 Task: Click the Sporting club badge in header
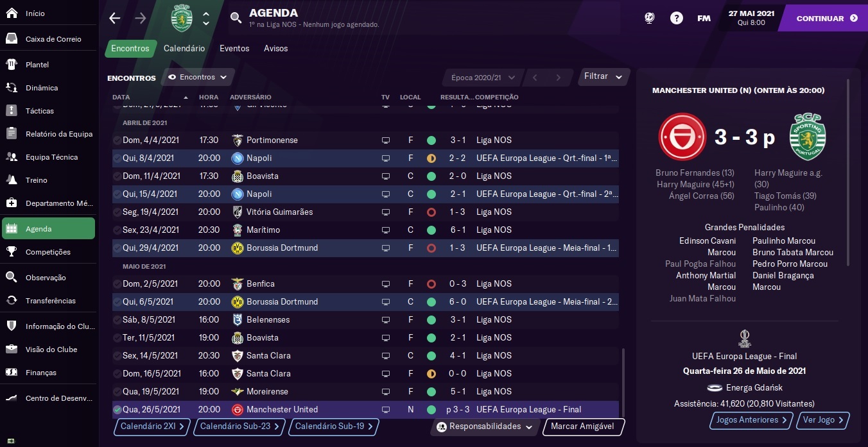182,18
